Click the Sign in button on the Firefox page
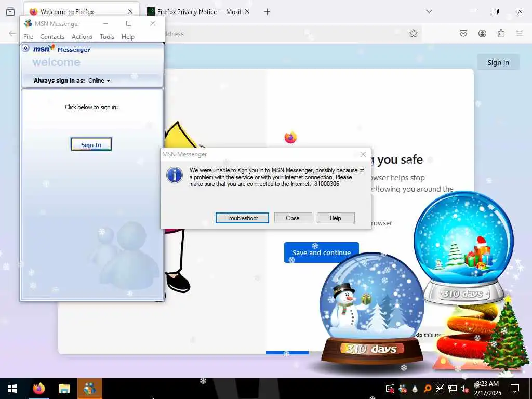 498,62
